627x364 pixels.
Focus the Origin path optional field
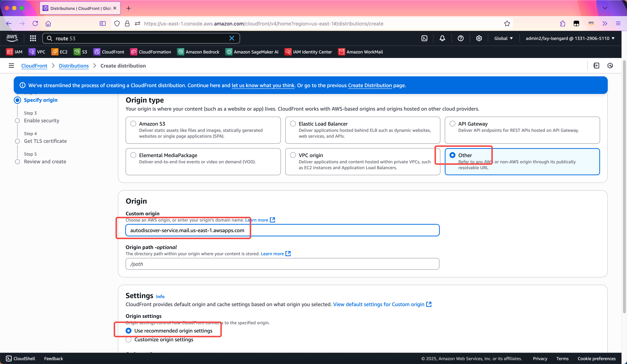pyautogui.click(x=282, y=264)
